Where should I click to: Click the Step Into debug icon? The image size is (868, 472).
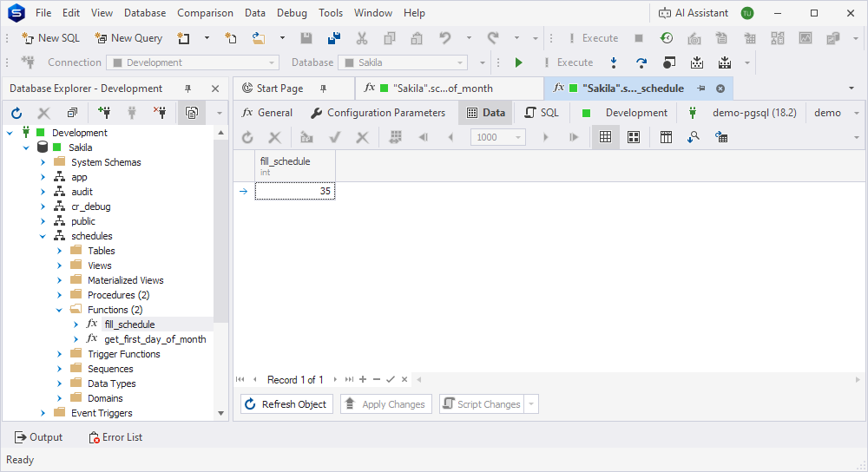click(614, 62)
